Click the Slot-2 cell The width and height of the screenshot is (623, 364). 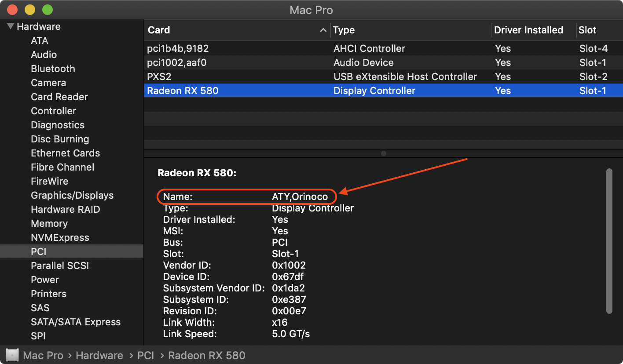[x=594, y=76]
